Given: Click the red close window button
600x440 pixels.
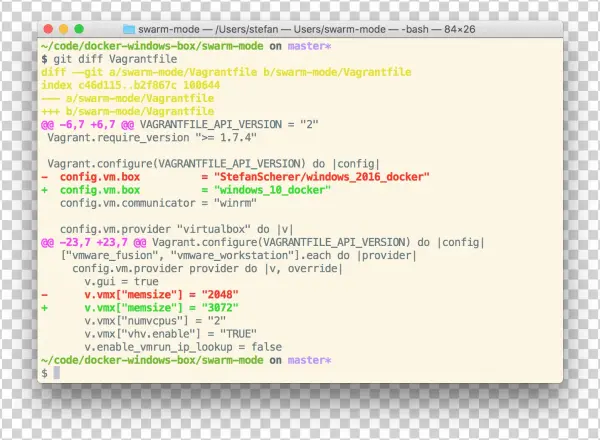Looking at the screenshot, I should pos(48,29).
